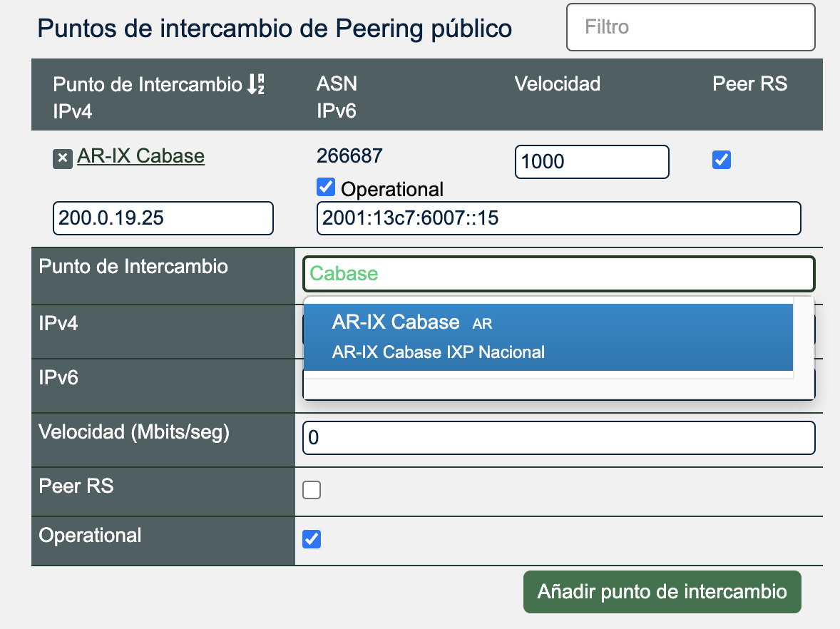The image size is (840, 629).
Task: Toggle Operational checkbox under ASN 266687
Action: (326, 187)
